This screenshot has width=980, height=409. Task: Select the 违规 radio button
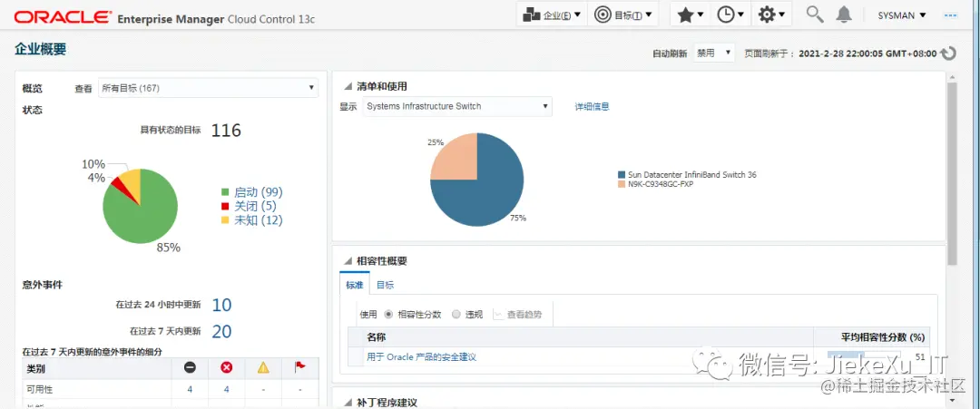456,314
